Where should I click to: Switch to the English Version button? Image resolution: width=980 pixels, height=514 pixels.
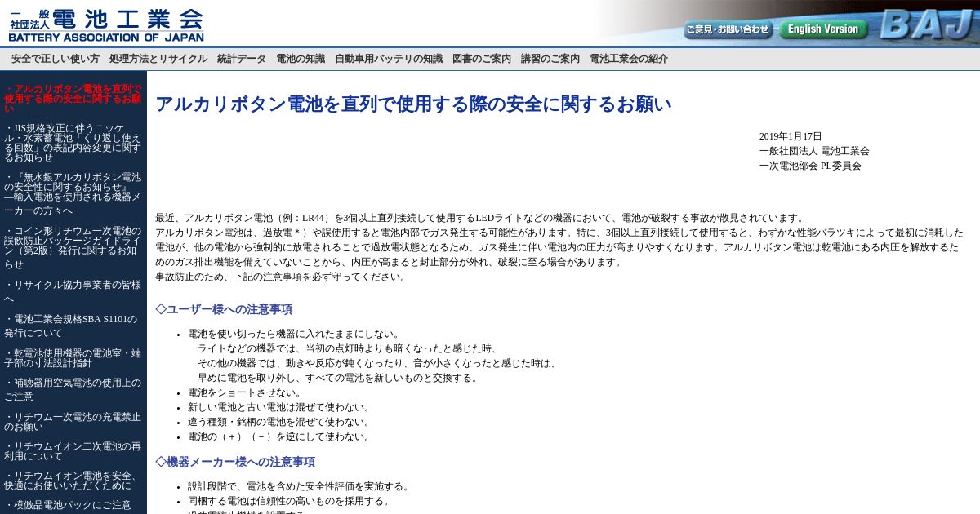click(x=822, y=29)
